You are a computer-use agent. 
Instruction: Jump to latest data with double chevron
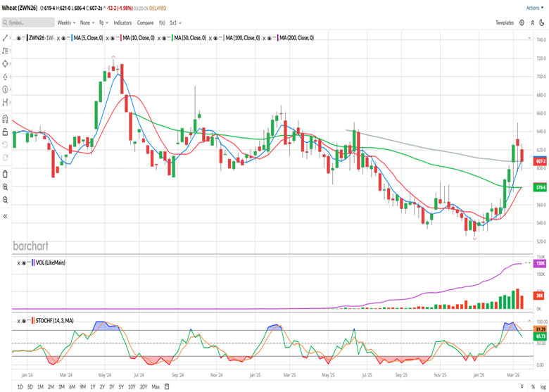coord(522,386)
